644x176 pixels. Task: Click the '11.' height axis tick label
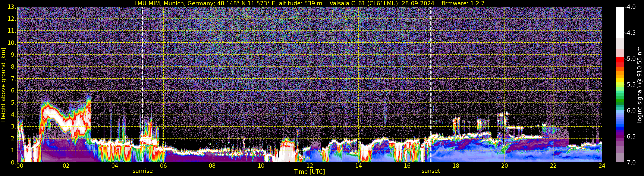[x=12, y=31]
